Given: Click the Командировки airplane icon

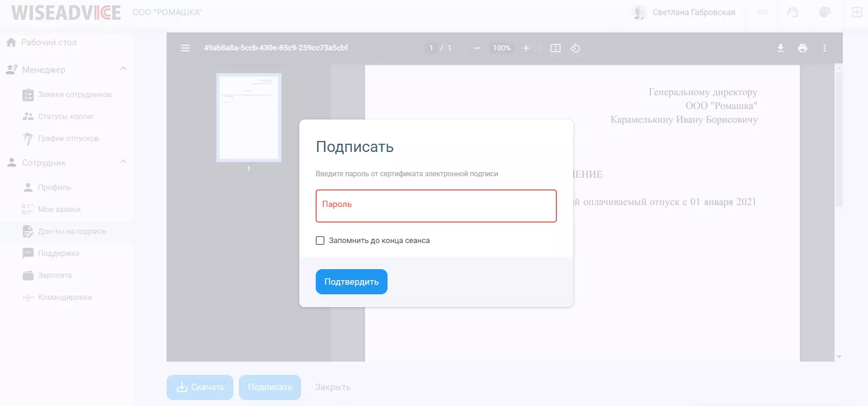Looking at the screenshot, I should [28, 298].
